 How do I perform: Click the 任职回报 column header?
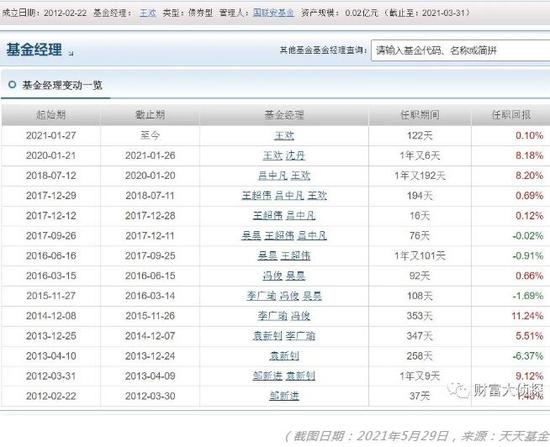[x=511, y=115]
